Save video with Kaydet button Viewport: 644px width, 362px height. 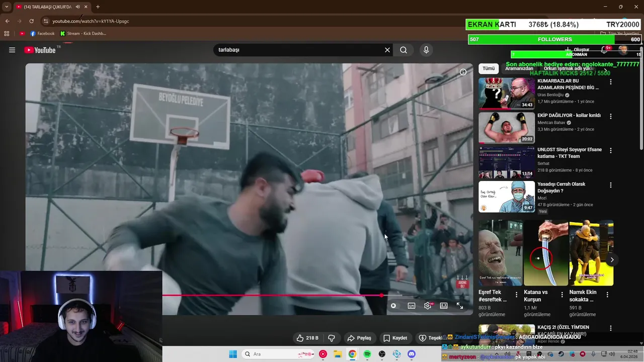point(395,338)
